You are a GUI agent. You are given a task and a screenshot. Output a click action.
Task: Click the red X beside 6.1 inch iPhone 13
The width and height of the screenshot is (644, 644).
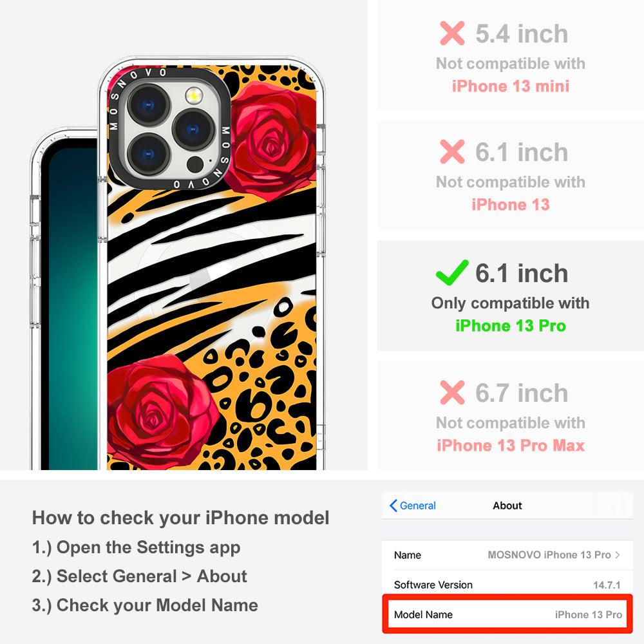tap(452, 151)
